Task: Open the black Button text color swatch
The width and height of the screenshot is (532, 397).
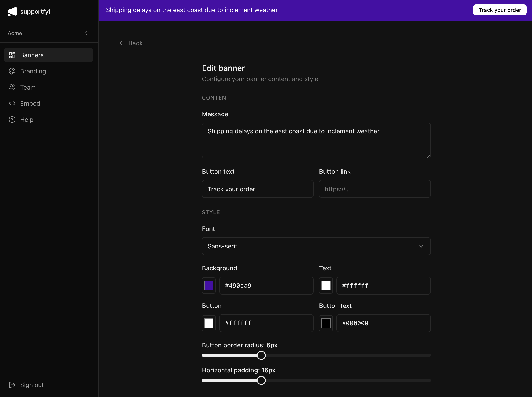Action: pos(326,323)
